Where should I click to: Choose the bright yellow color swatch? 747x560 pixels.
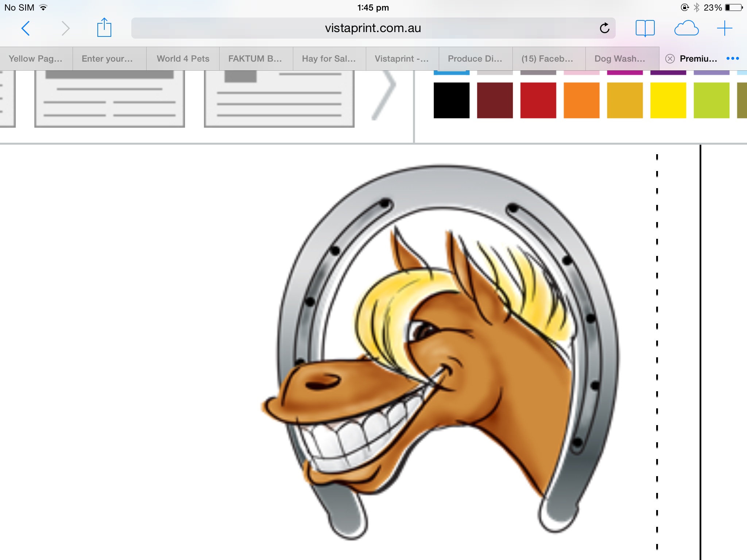[668, 100]
